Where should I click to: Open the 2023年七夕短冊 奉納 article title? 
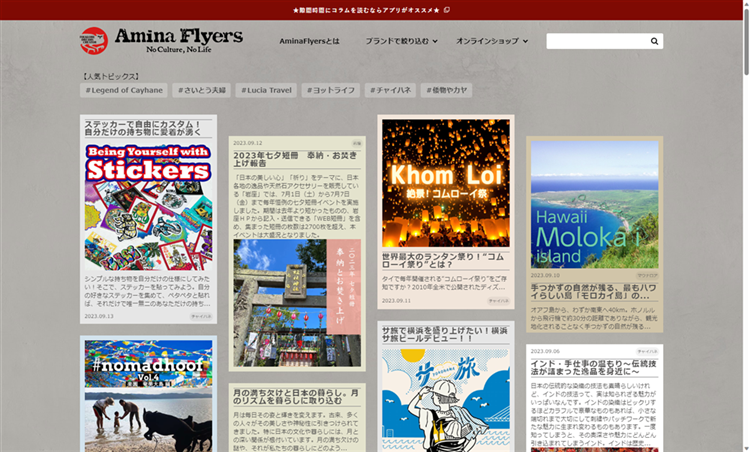pyautogui.click(x=295, y=159)
